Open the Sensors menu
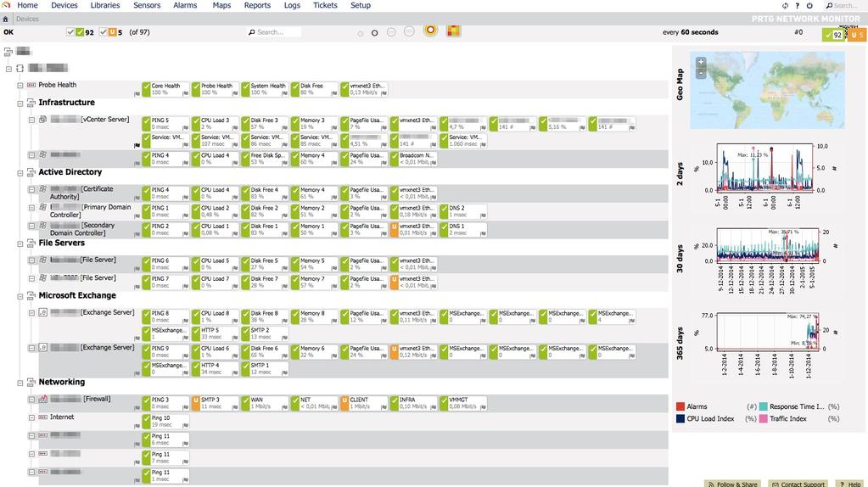Viewport: 868px width, 487px height. [x=147, y=6]
